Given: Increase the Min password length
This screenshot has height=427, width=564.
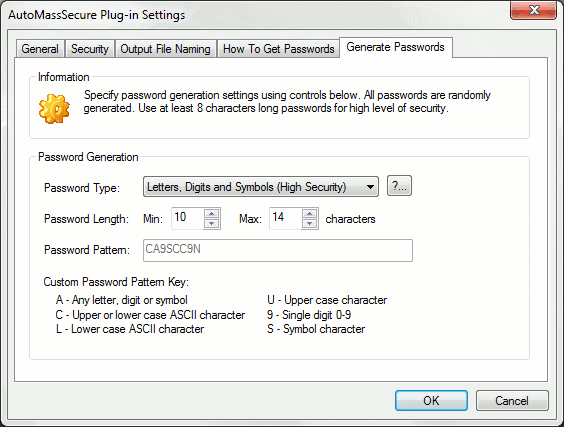Looking at the screenshot, I should 212,213.
